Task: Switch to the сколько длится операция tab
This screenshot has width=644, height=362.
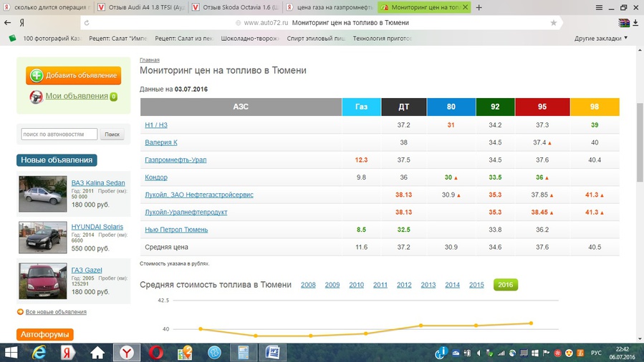Action: (47, 7)
